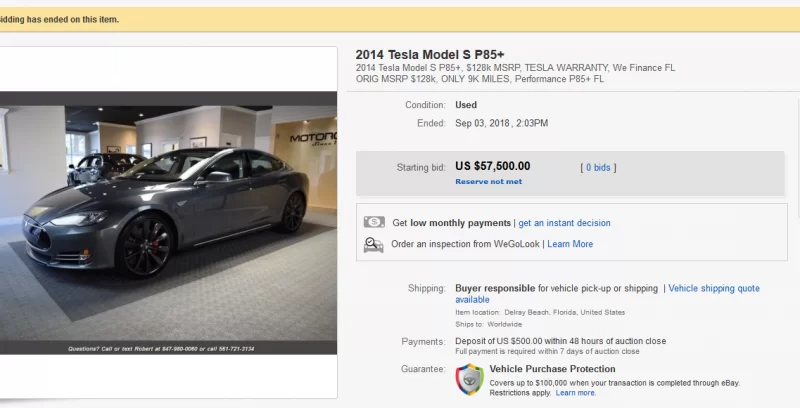Click "Learn more." under Vehicle Purchase Protection
This screenshot has height=408, width=800.
tap(575, 393)
